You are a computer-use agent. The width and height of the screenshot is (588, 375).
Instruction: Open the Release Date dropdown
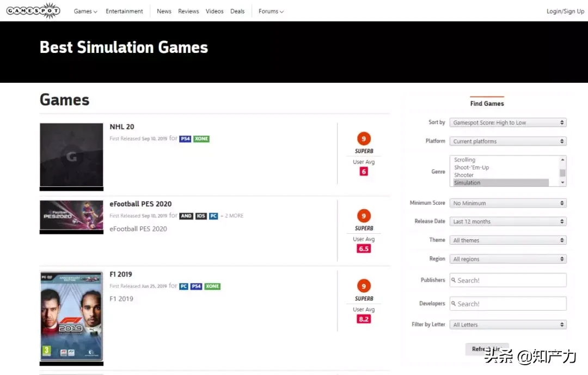point(508,221)
